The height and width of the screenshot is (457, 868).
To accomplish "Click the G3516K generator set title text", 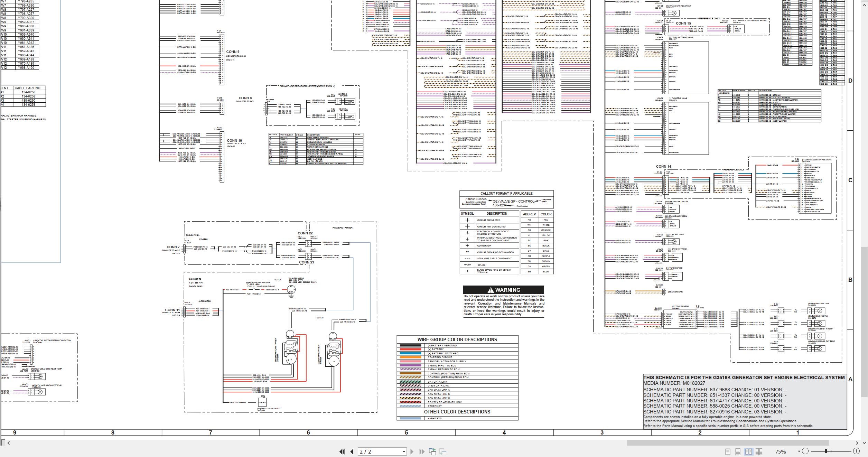I will [x=744, y=377].
